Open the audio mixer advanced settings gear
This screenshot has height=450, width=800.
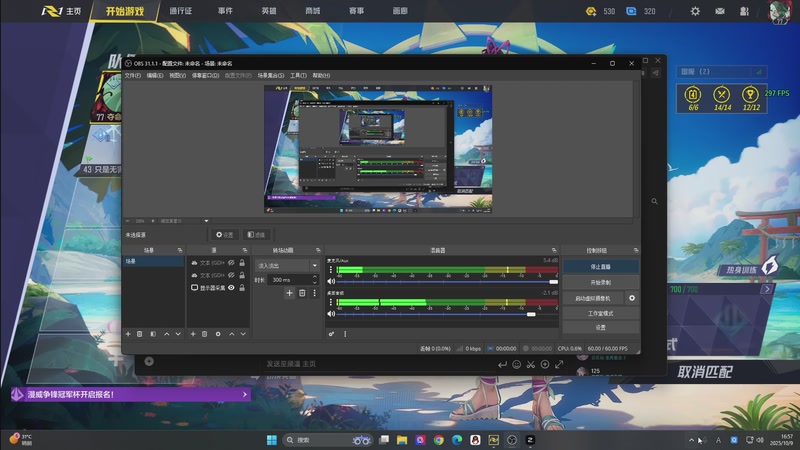tap(331, 334)
